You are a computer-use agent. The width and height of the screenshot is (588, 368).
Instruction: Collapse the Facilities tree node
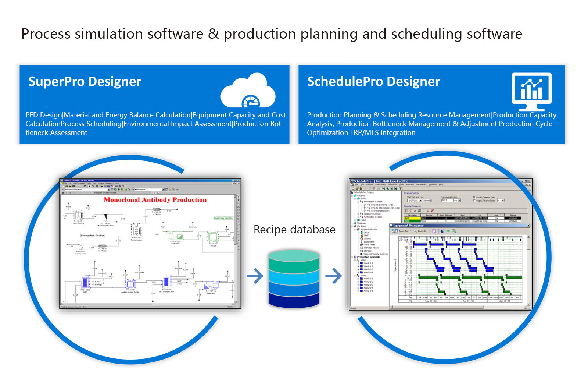(x=352, y=226)
